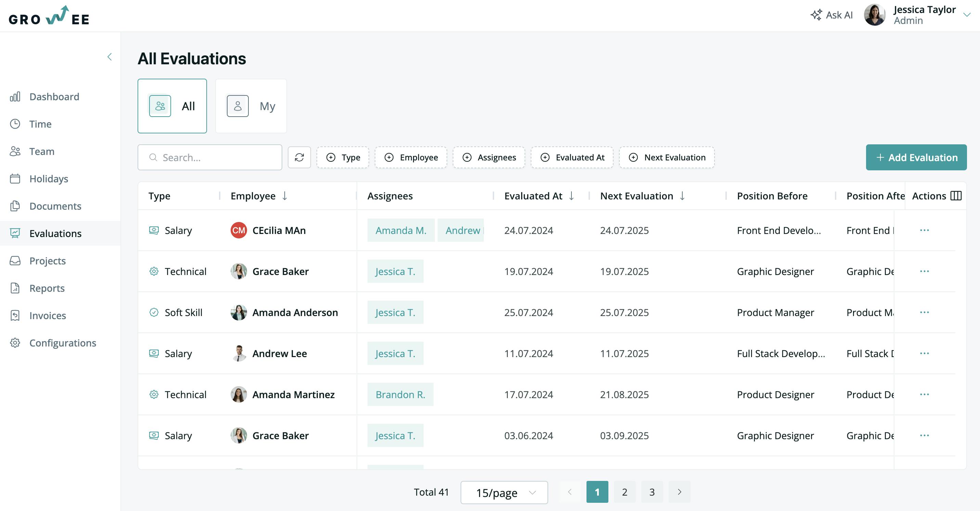The height and width of the screenshot is (511, 980).
Task: Switch to the My evaluations tab
Action: 251,106
